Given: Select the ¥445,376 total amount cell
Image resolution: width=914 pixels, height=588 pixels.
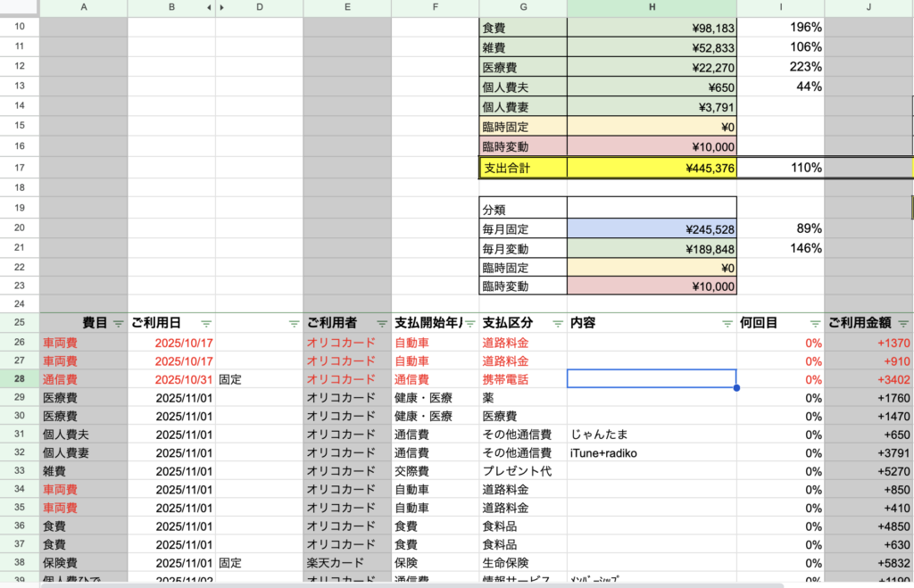Looking at the screenshot, I should pos(652,167).
